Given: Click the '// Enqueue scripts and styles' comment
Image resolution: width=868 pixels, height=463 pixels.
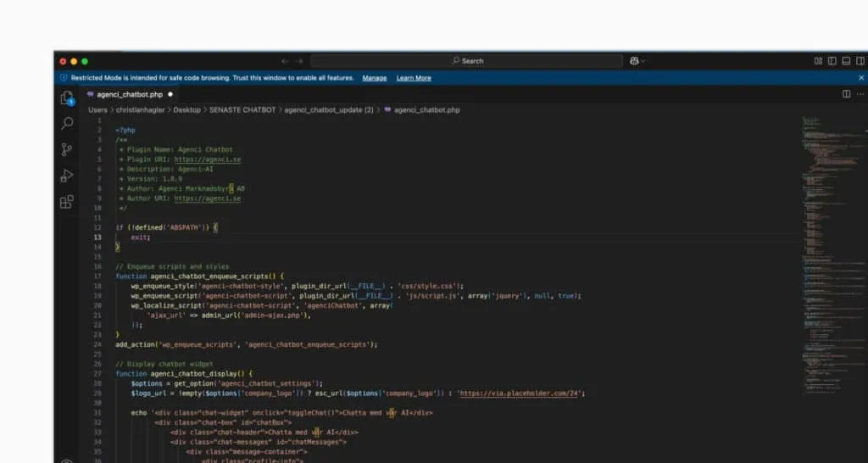Looking at the screenshot, I should pyautogui.click(x=172, y=266).
